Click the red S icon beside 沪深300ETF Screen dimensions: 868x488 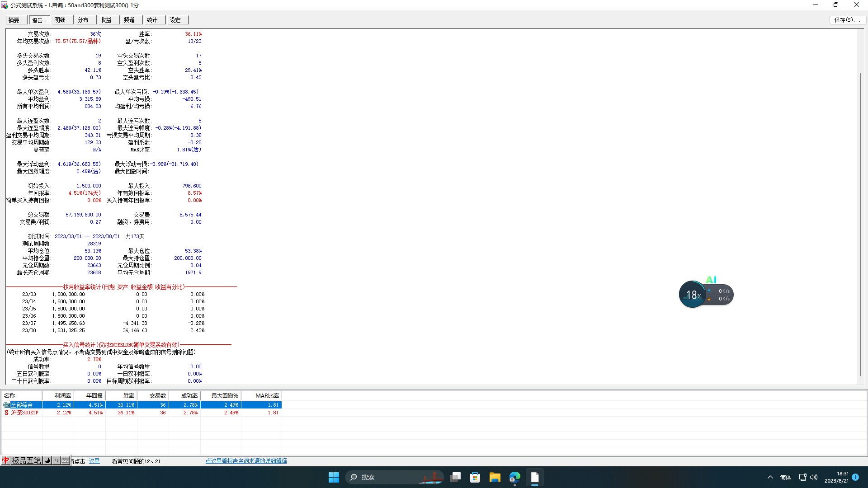pos(6,413)
